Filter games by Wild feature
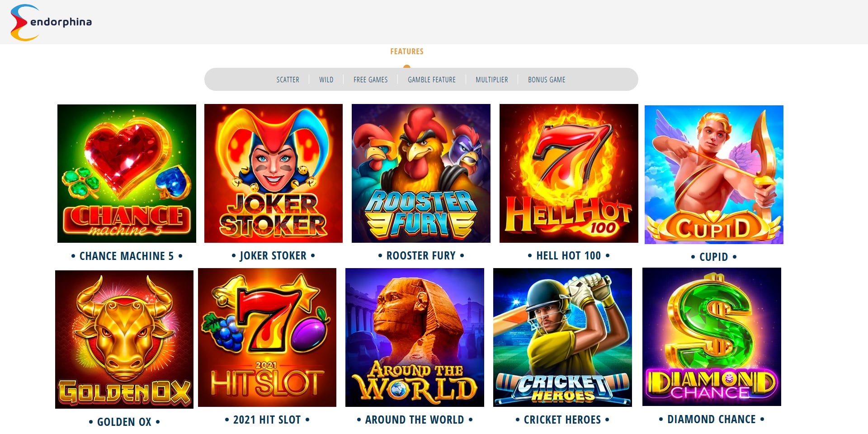 pos(326,80)
